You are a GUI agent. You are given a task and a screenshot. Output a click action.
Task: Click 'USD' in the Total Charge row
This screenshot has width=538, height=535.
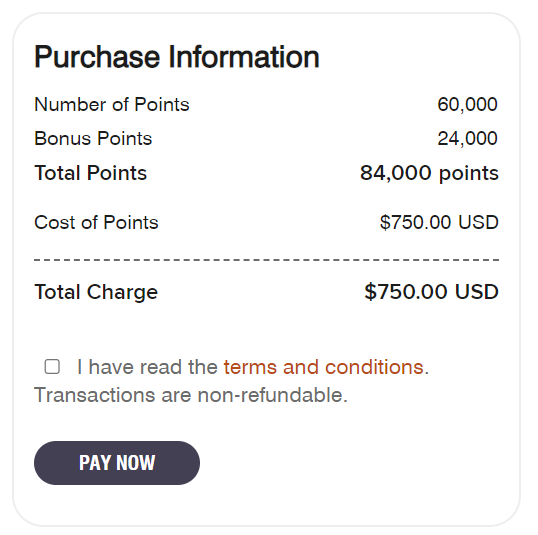click(477, 292)
